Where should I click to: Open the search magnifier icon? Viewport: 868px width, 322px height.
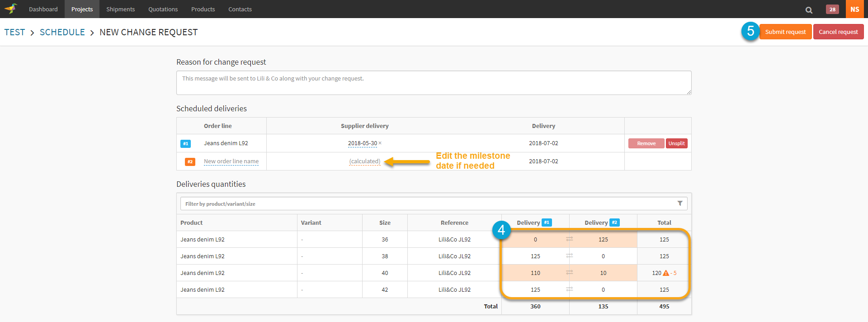tap(809, 9)
